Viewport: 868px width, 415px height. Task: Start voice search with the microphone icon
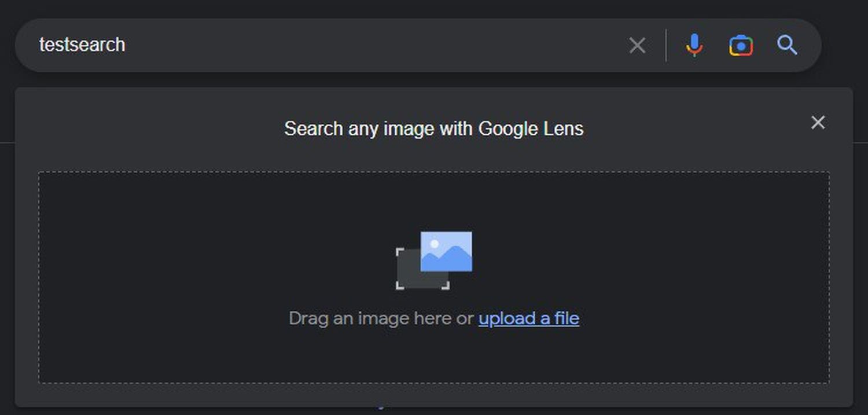(694, 45)
